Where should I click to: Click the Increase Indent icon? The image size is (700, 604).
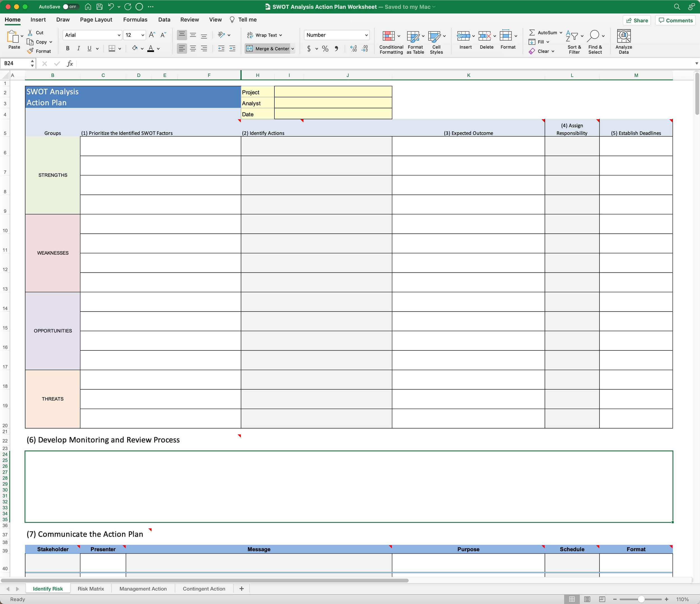(x=232, y=48)
